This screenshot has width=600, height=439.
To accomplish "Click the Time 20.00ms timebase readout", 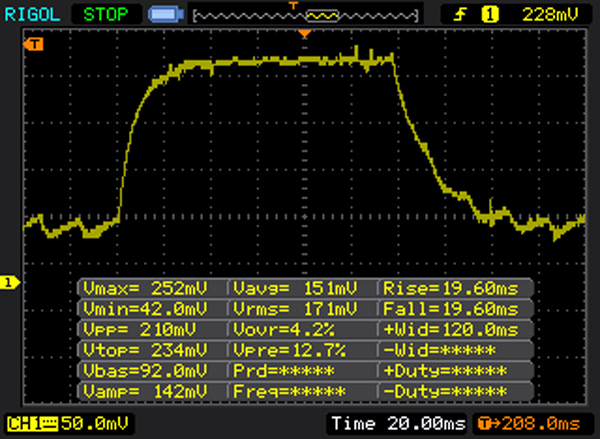I will coord(398,424).
